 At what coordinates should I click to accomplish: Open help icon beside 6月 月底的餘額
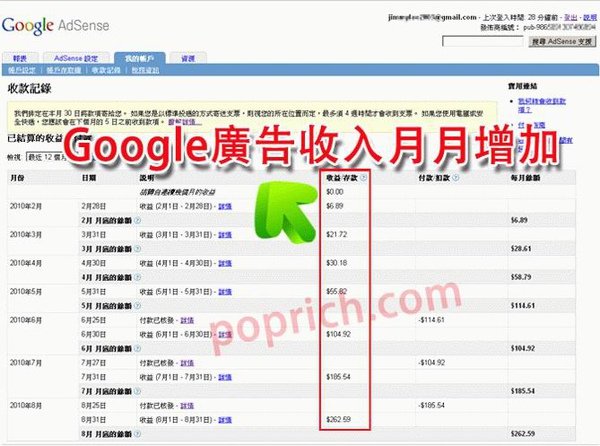point(137,348)
